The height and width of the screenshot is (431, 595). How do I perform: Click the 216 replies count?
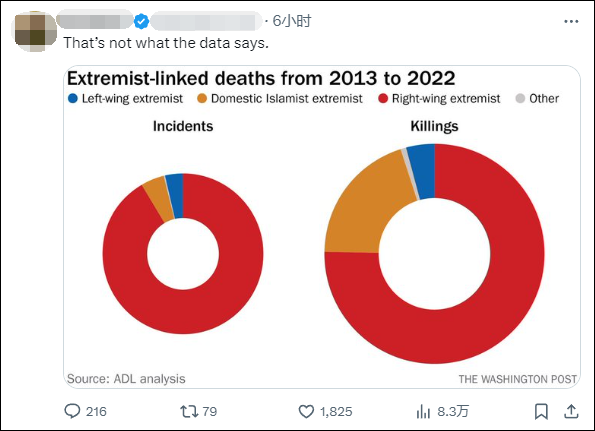(96, 412)
